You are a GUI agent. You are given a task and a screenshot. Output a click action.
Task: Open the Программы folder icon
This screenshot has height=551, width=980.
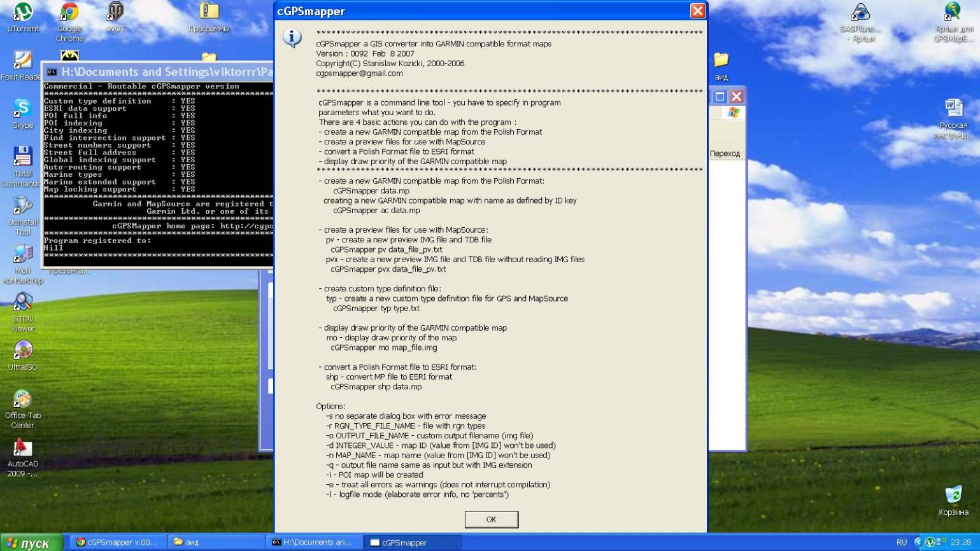point(209,12)
